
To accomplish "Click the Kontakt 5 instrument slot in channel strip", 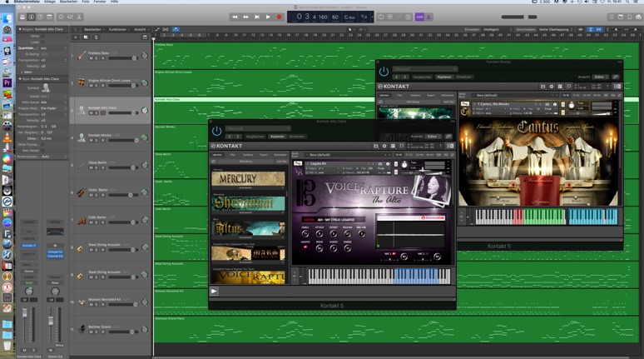I will [x=29, y=246].
